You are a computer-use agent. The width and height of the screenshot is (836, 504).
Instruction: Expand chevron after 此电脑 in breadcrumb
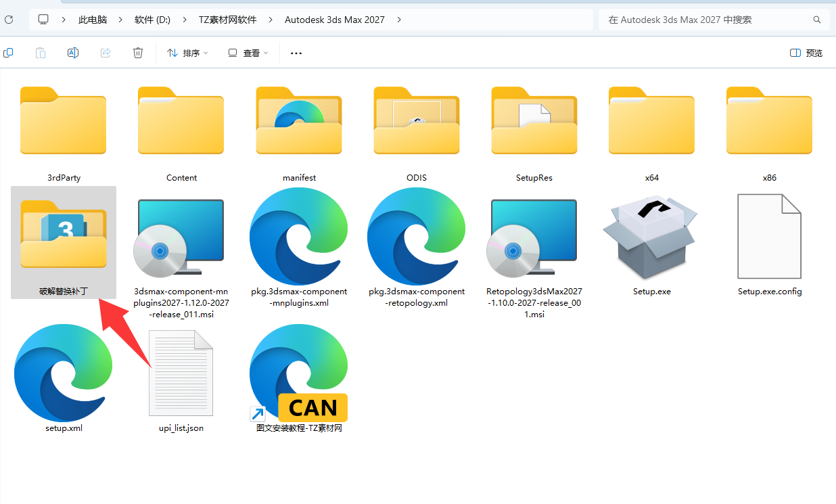coord(121,20)
